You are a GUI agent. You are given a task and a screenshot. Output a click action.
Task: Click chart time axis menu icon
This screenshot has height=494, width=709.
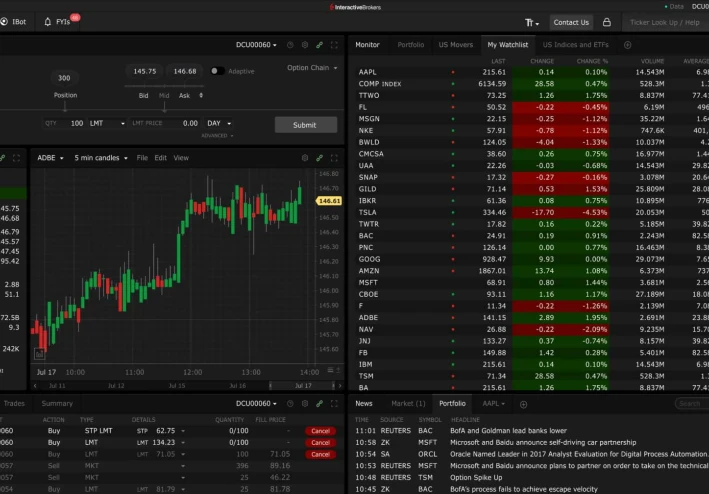(331, 370)
